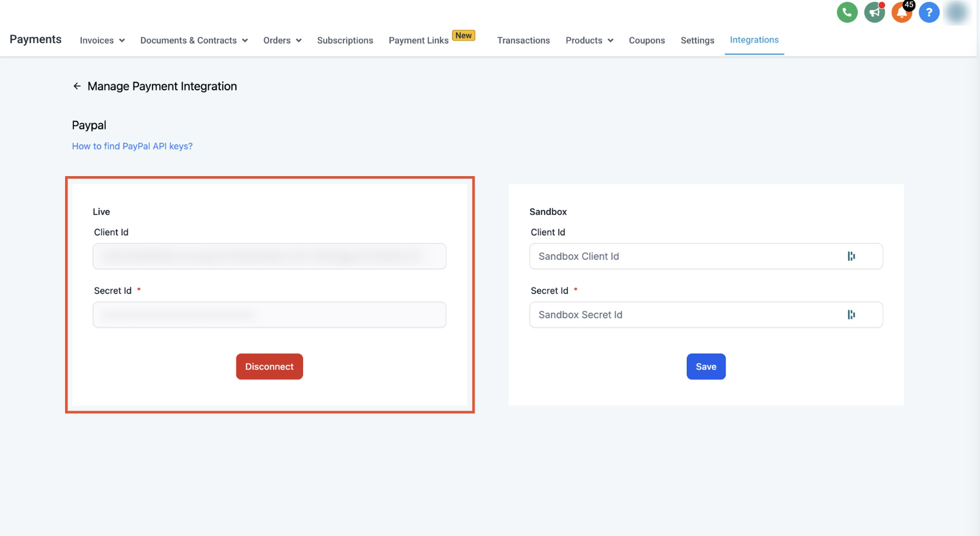Focus the Sandbox Secret Id input
The width and height of the screenshot is (980, 536).
click(x=706, y=314)
